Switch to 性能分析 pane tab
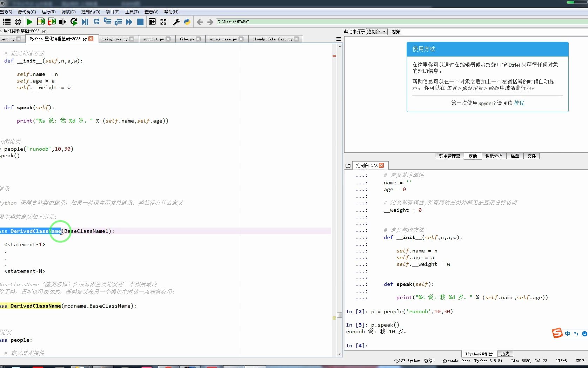The height and width of the screenshot is (368, 588). 494,156
